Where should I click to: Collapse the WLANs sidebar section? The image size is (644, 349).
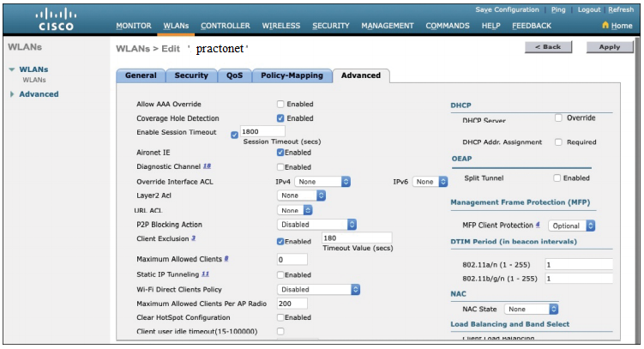12,69
